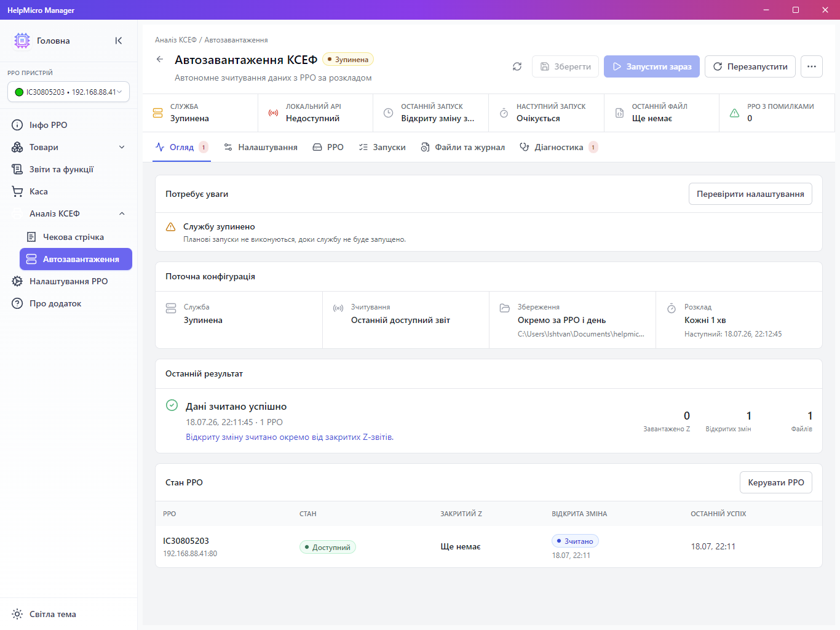
Task: Click the Каса shopping cart icon
Action: pyautogui.click(x=17, y=191)
